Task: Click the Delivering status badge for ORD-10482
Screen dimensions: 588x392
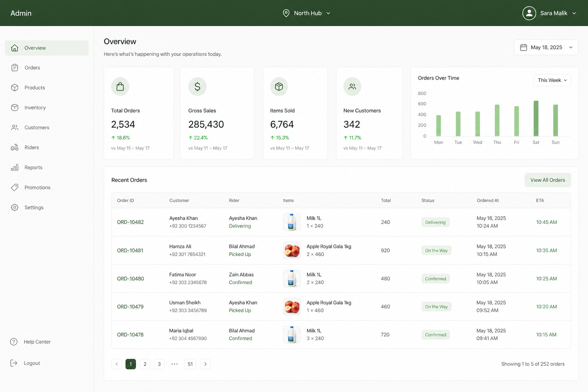Action: pyautogui.click(x=435, y=222)
